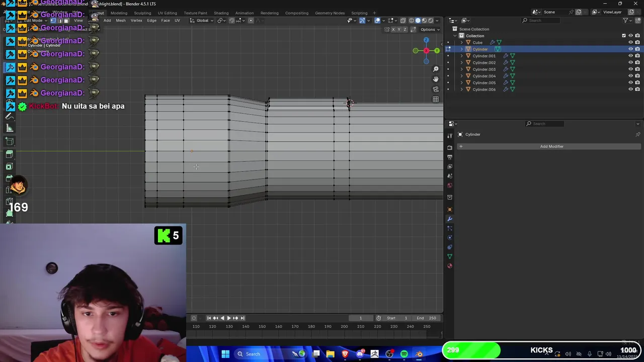Select rendered viewport shading
The width and height of the screenshot is (644, 362).
pyautogui.click(x=430, y=21)
